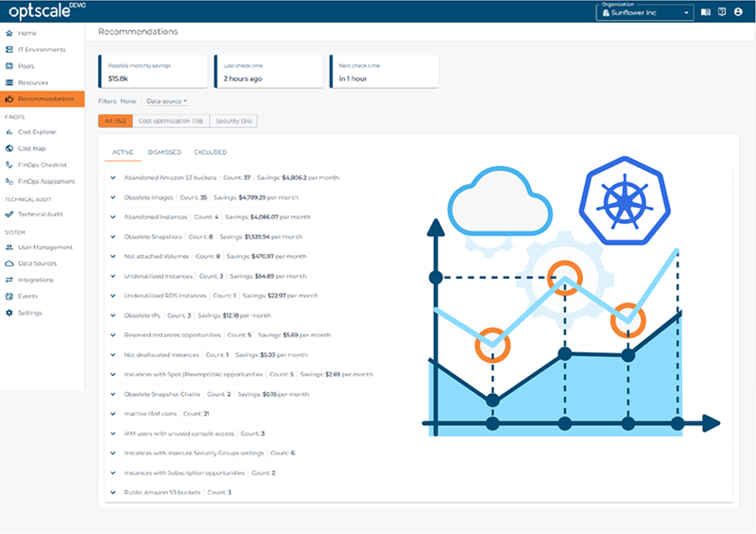Click the 'Savings: $54.89 per month' text
Image resolution: width=756 pixels, height=534 pixels.
268,276
